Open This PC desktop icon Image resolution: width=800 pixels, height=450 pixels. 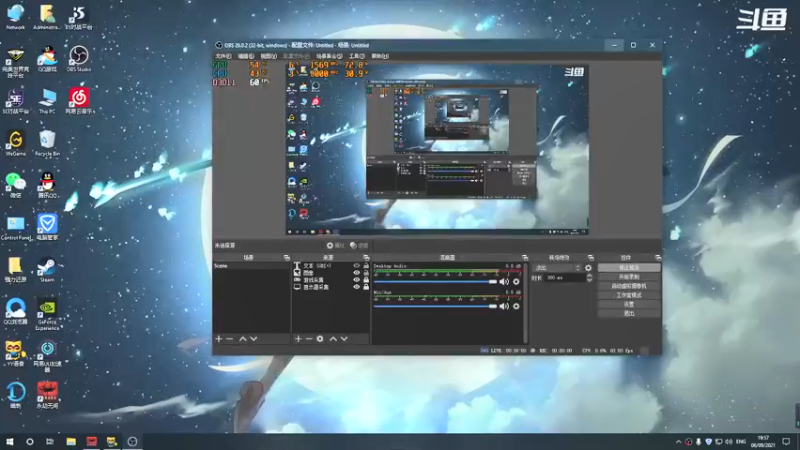coord(47,101)
